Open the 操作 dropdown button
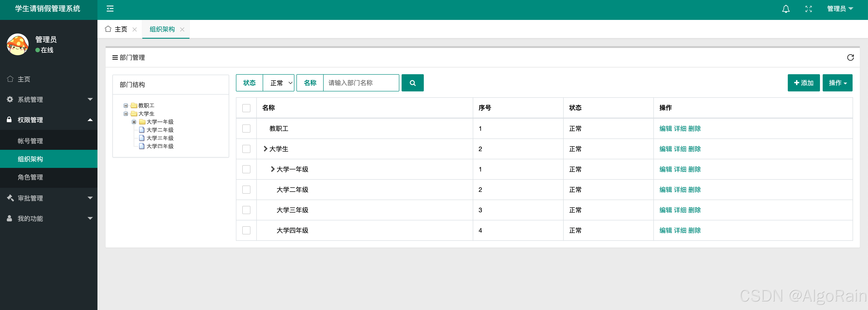The width and height of the screenshot is (868, 310). coord(837,83)
